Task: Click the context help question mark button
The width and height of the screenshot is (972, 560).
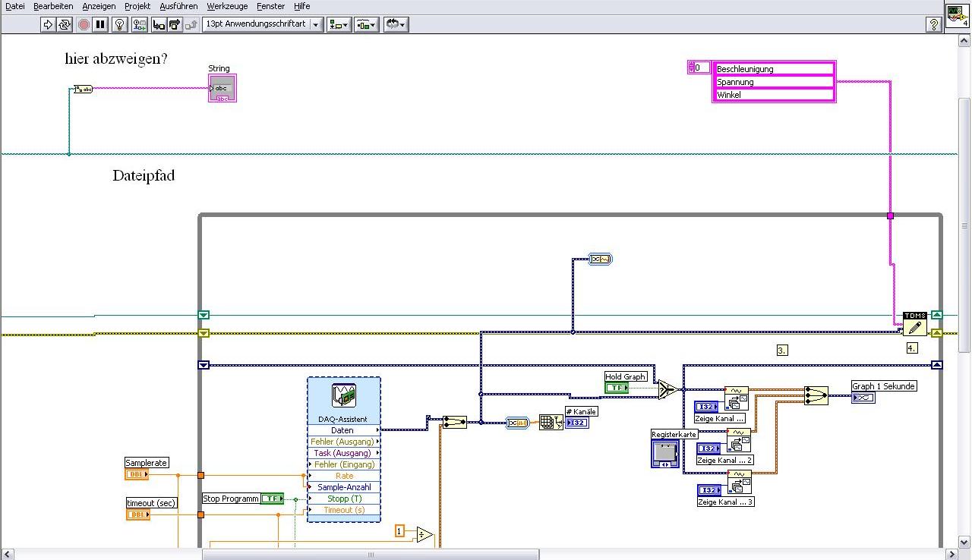Action: [934, 24]
